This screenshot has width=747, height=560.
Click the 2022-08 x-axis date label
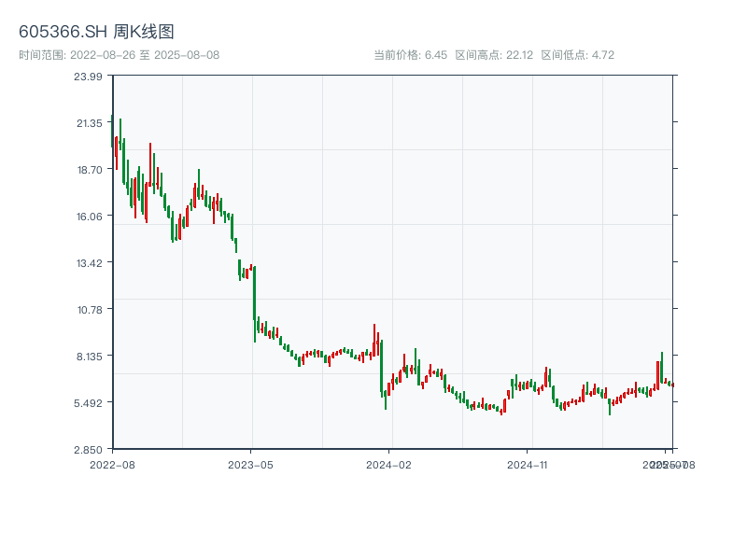pos(112,464)
